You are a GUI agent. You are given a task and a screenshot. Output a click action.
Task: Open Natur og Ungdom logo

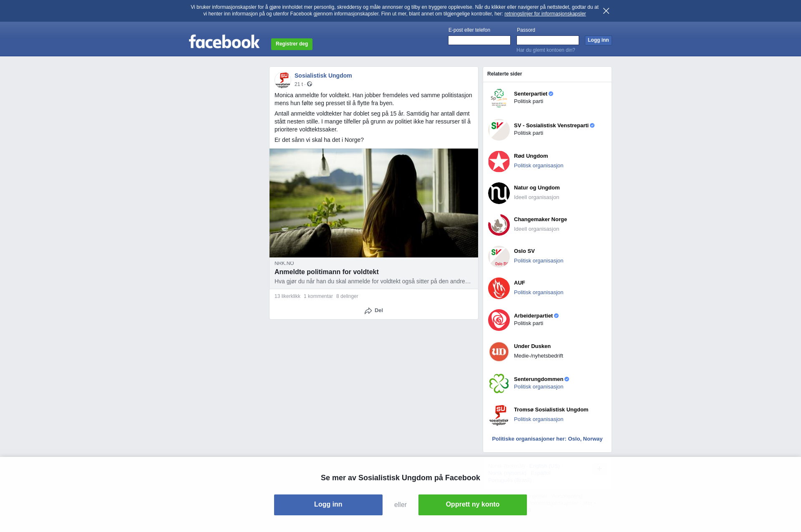click(499, 193)
